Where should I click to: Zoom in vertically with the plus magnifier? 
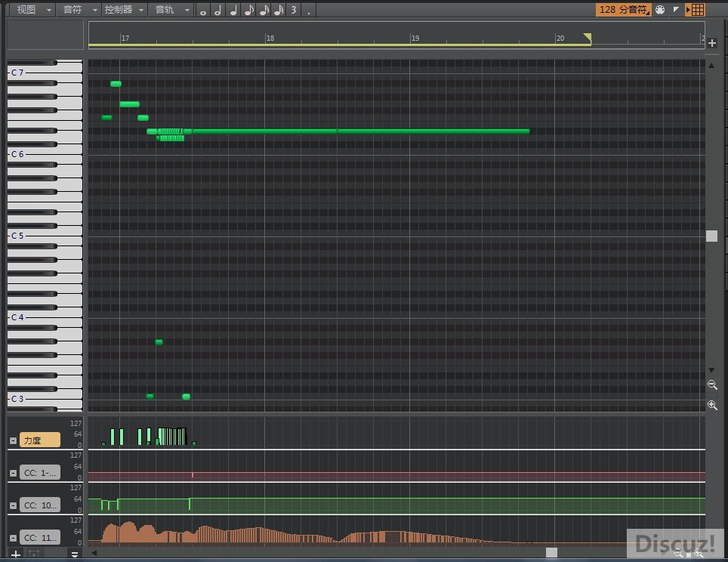[712, 405]
